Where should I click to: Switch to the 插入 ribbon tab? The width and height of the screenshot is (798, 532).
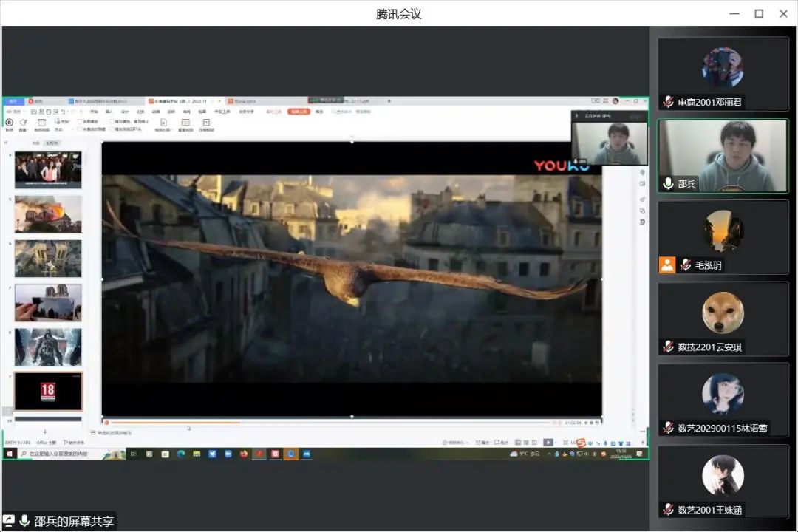click(x=109, y=112)
